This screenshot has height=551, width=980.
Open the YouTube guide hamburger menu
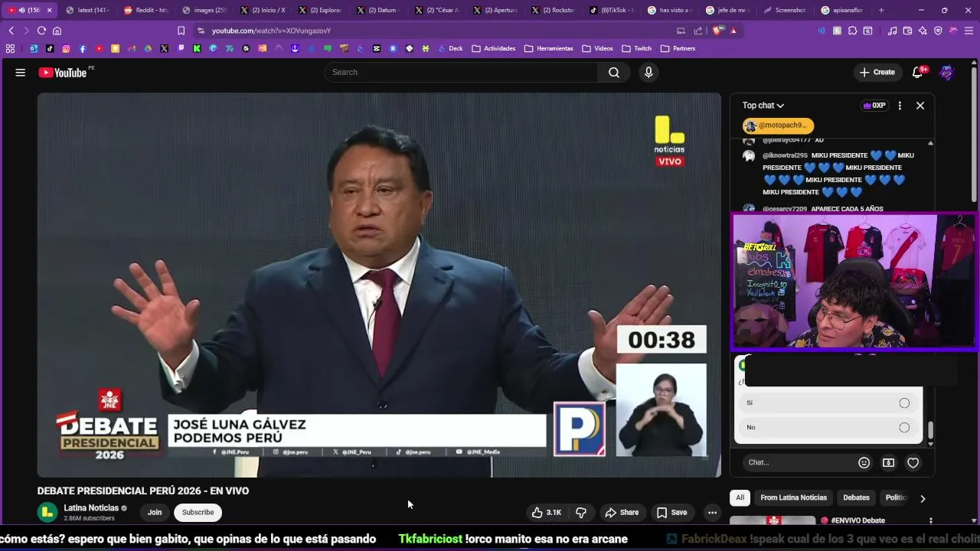(x=21, y=73)
